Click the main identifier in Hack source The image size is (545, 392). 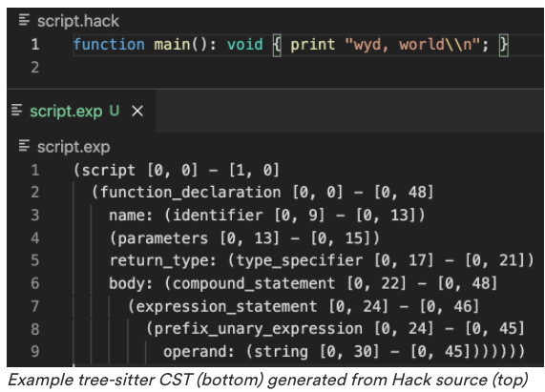tap(172, 45)
